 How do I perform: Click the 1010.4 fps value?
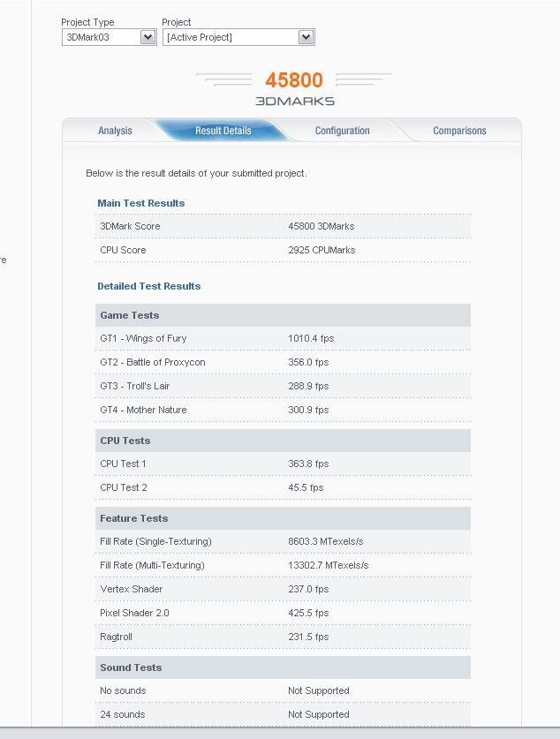[x=311, y=338]
